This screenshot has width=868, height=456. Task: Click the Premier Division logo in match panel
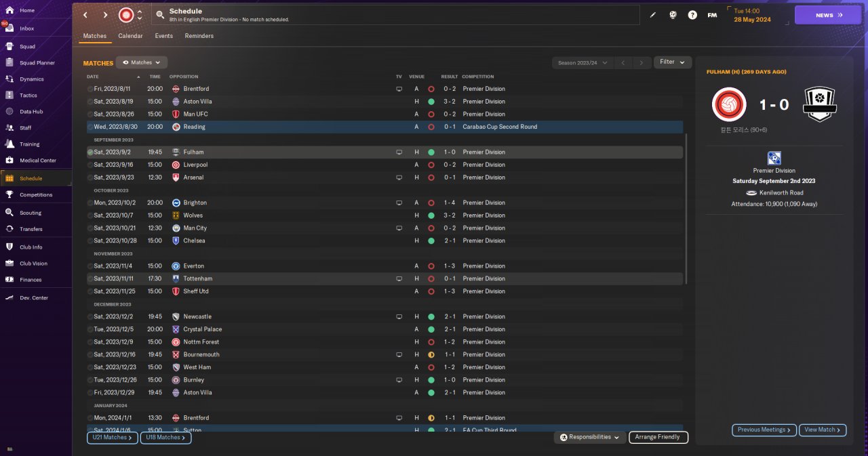[x=774, y=159]
